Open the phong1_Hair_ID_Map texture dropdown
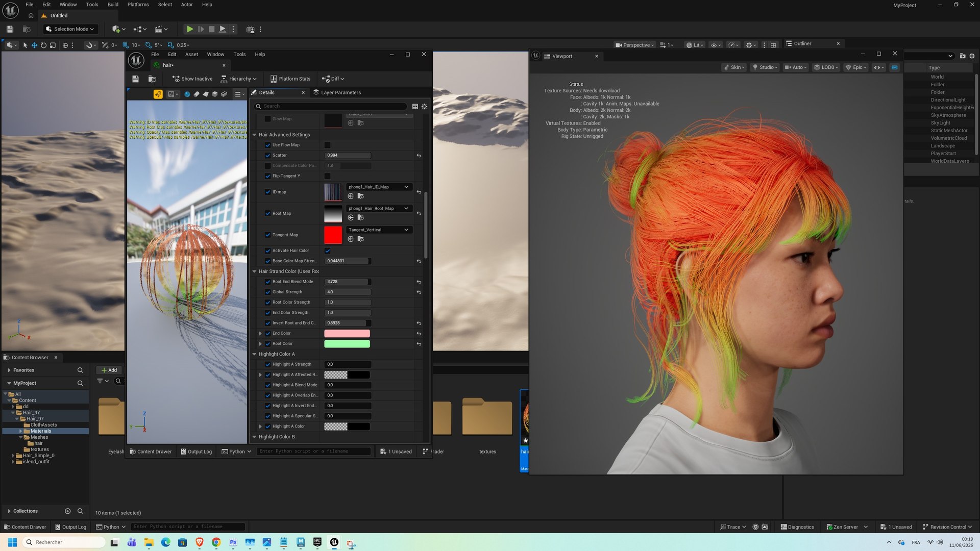This screenshot has height=551, width=980. click(x=379, y=187)
